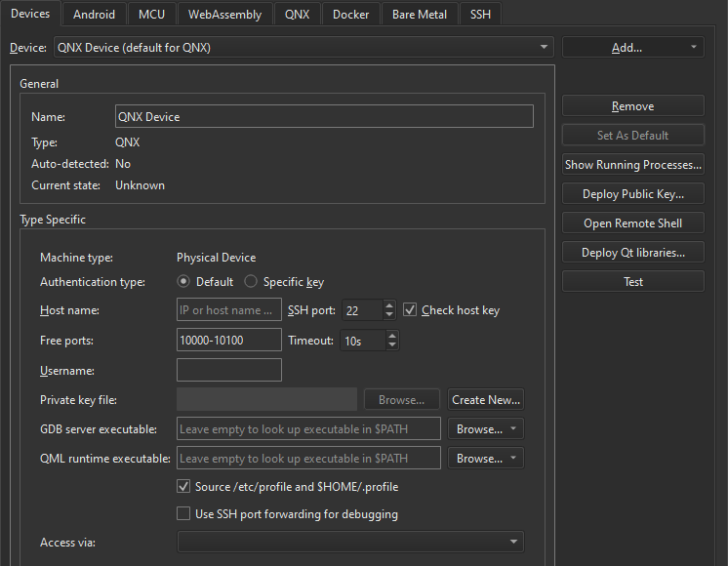Open the Docker tab

pos(350,14)
